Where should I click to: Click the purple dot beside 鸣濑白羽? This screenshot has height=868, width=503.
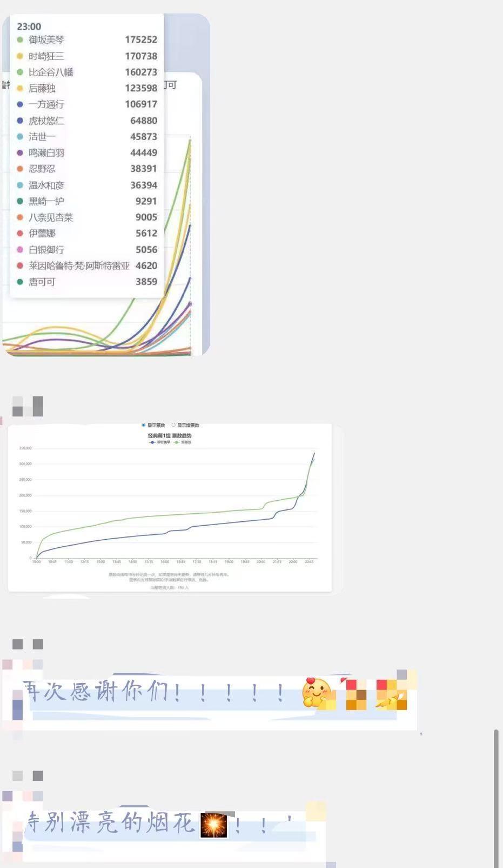coord(20,153)
